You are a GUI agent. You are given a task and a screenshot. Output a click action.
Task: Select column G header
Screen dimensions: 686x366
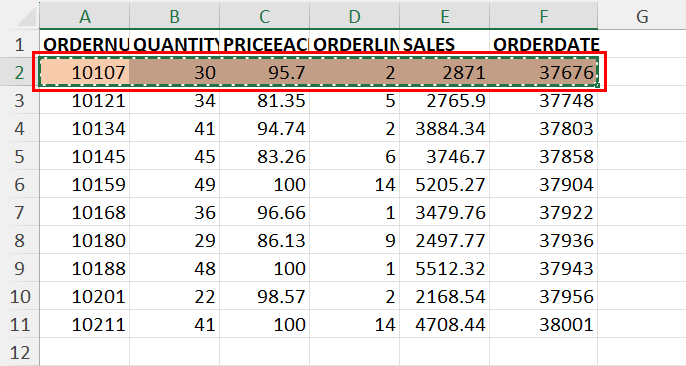642,16
